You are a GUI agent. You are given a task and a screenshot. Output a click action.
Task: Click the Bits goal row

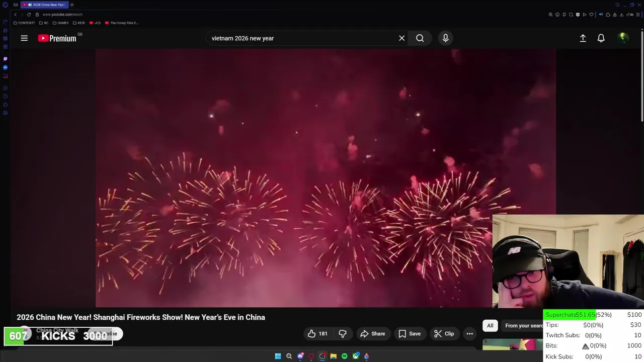594,346
